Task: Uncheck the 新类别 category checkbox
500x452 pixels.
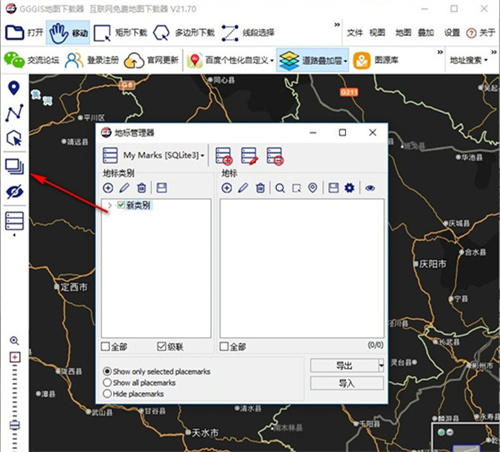Action: coord(121,205)
